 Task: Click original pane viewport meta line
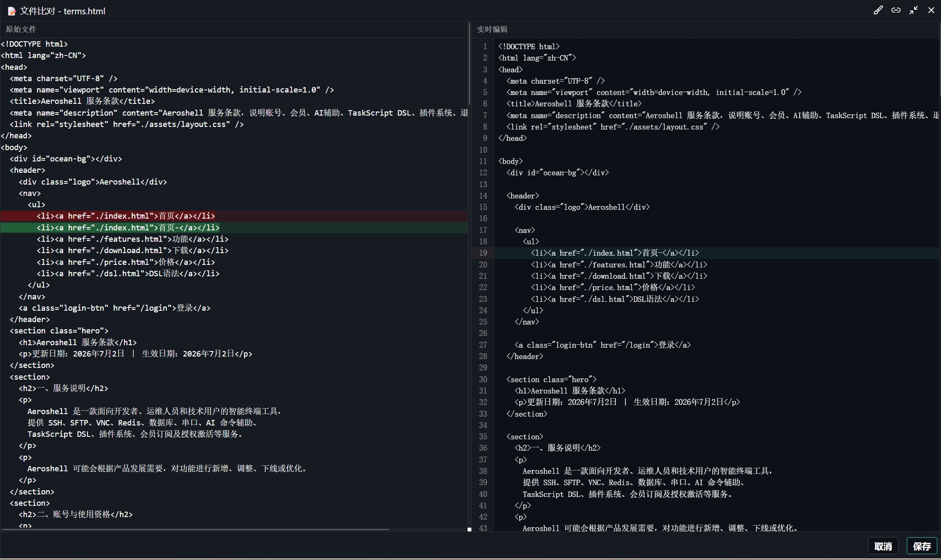tap(172, 90)
